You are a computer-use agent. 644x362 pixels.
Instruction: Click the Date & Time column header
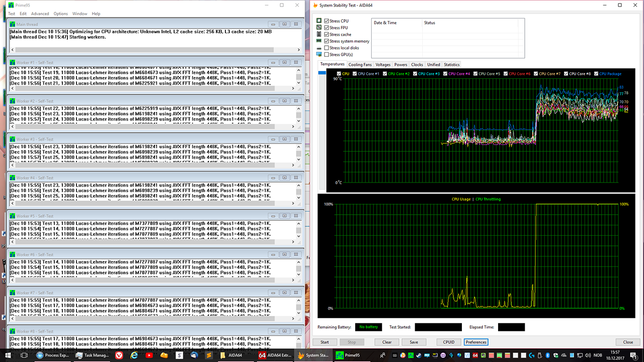pyautogui.click(x=397, y=23)
